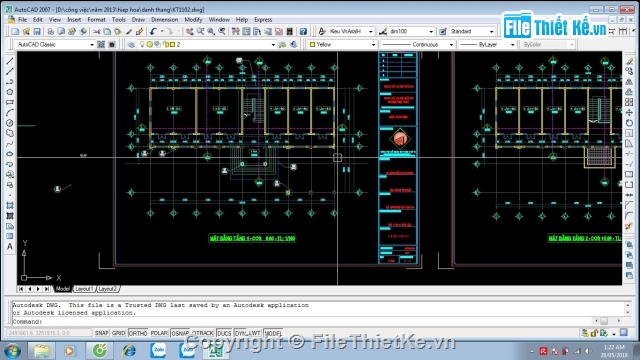
Task: Open the Standard table style dropdown
Action: [491, 31]
